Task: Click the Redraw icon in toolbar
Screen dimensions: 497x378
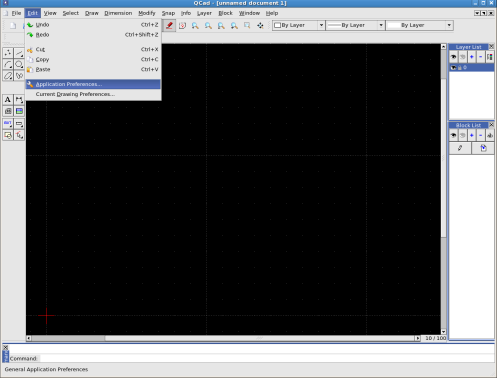Action: tap(182, 25)
